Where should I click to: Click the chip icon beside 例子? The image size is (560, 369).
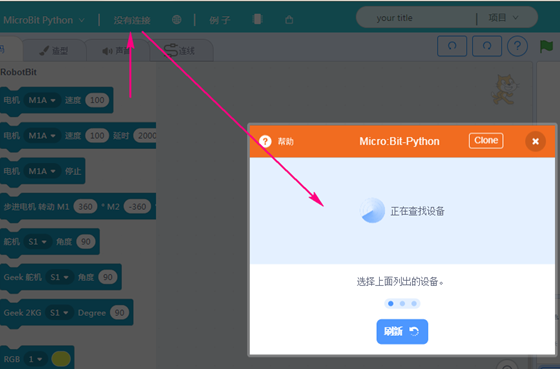[x=257, y=19]
